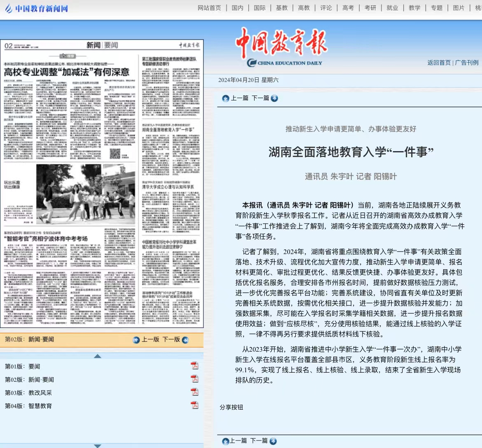
Task: Go to 上一篇 below the article
Action: [238, 441]
